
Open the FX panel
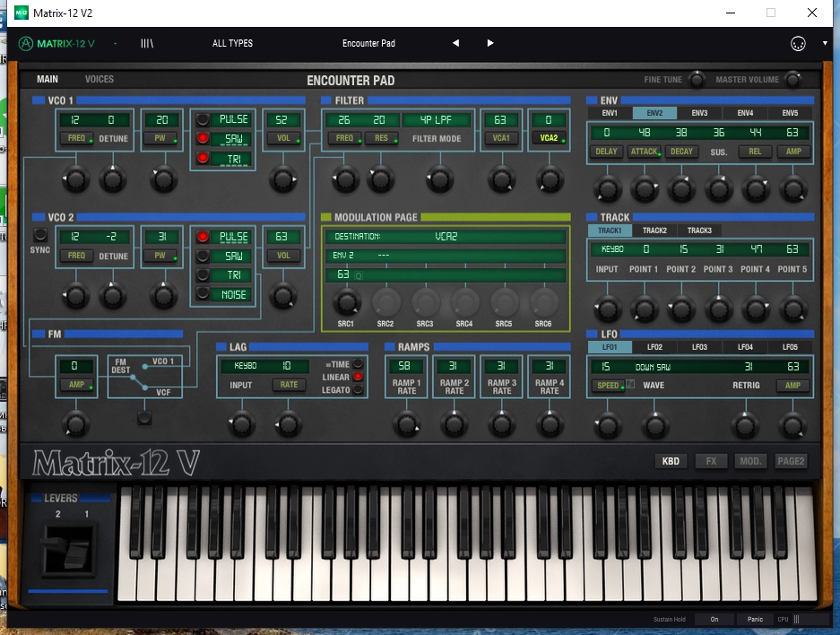click(x=711, y=461)
